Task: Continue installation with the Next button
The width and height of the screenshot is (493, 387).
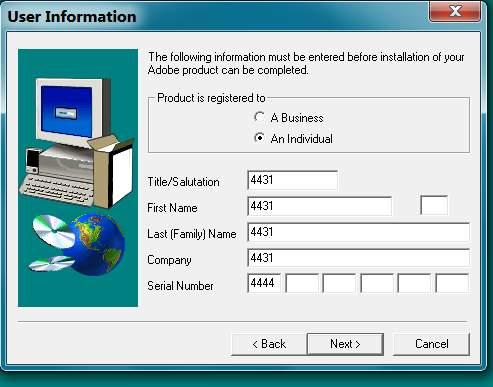Action: pos(345,344)
